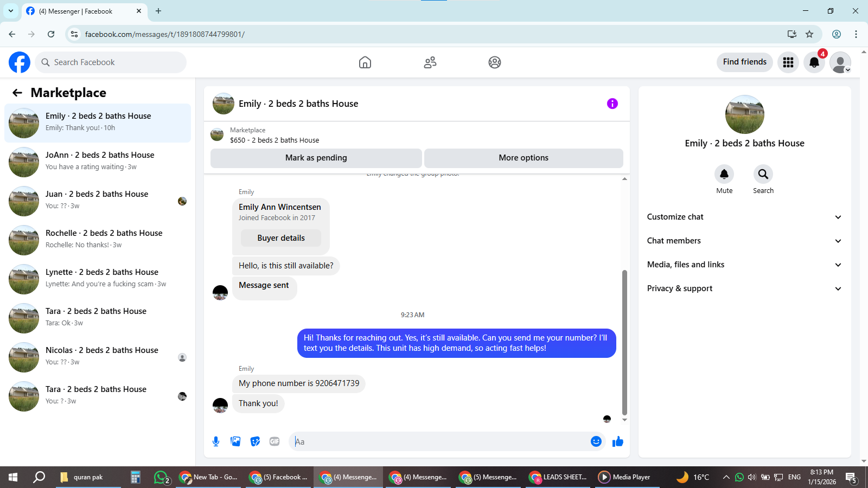
Task: Open Lynette's 2 beds 2 baths chat
Action: [x=98, y=279]
